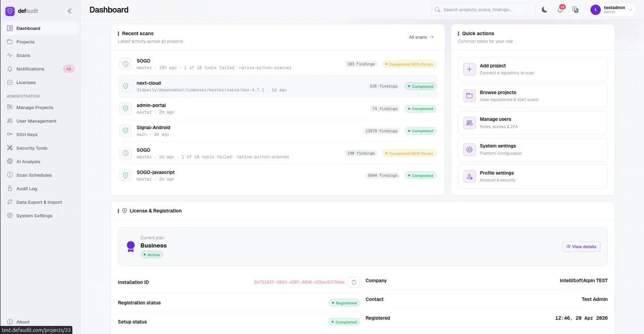Open the admin-portal scan entry
Screen dimensions: 644x334
point(278,108)
